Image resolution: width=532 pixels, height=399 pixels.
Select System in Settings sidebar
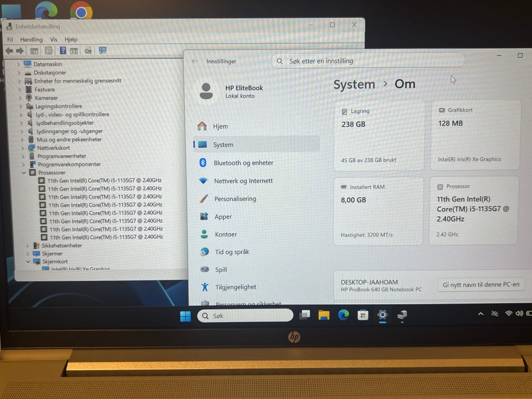click(256, 145)
